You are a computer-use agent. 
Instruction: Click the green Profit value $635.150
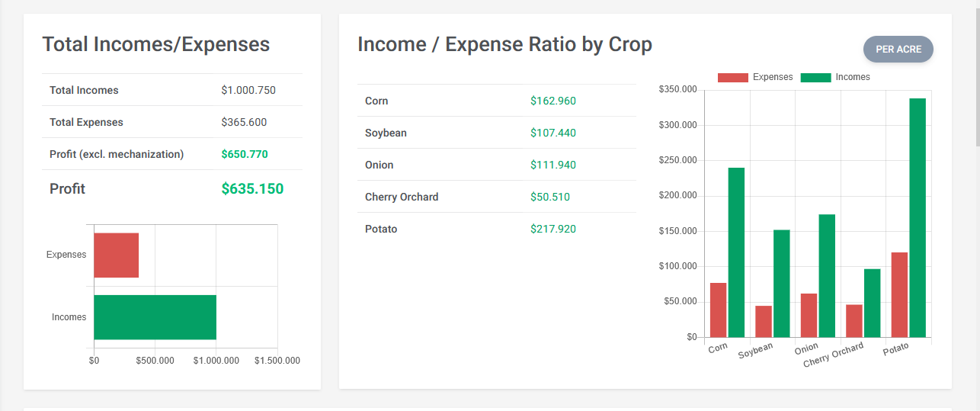pos(252,189)
